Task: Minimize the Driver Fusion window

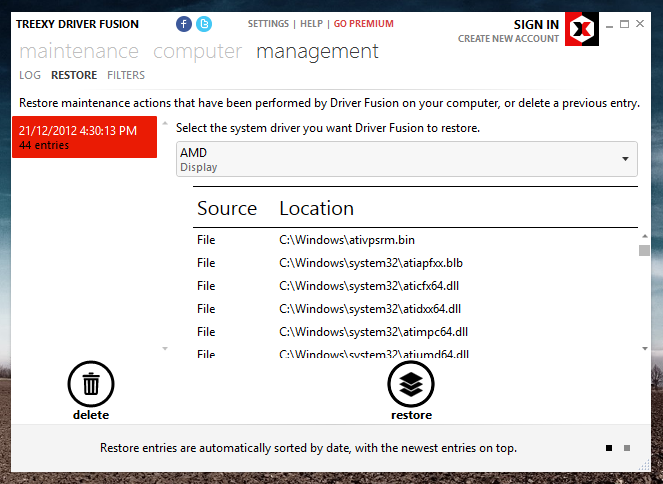Action: (x=609, y=25)
